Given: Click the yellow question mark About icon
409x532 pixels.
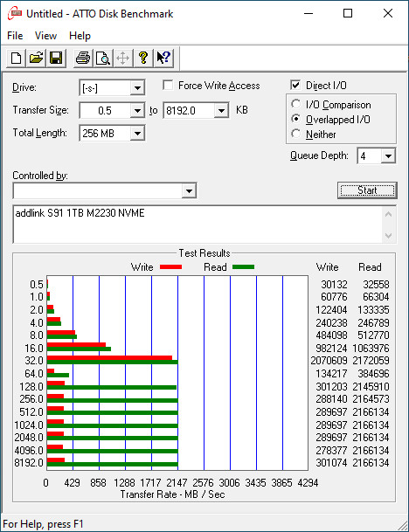Looking at the screenshot, I should [143, 58].
